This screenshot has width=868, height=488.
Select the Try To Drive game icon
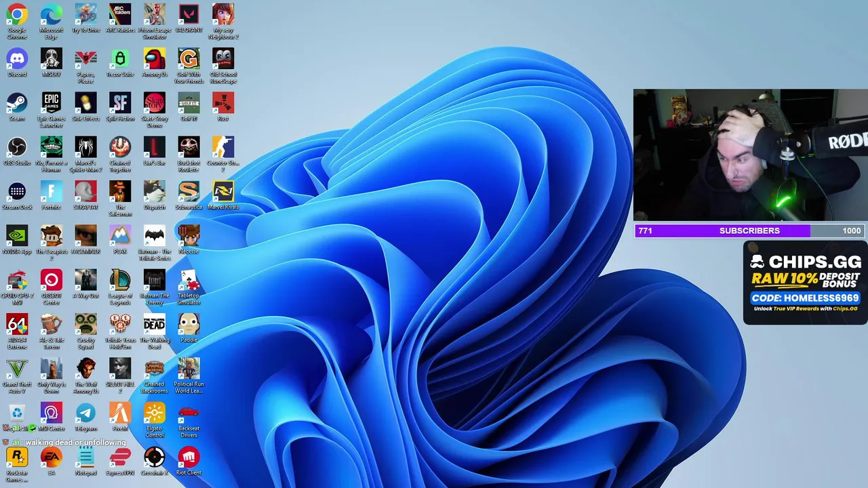(85, 14)
